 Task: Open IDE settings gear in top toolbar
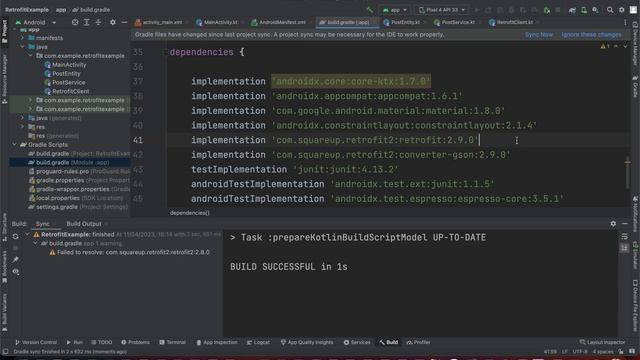(622, 10)
